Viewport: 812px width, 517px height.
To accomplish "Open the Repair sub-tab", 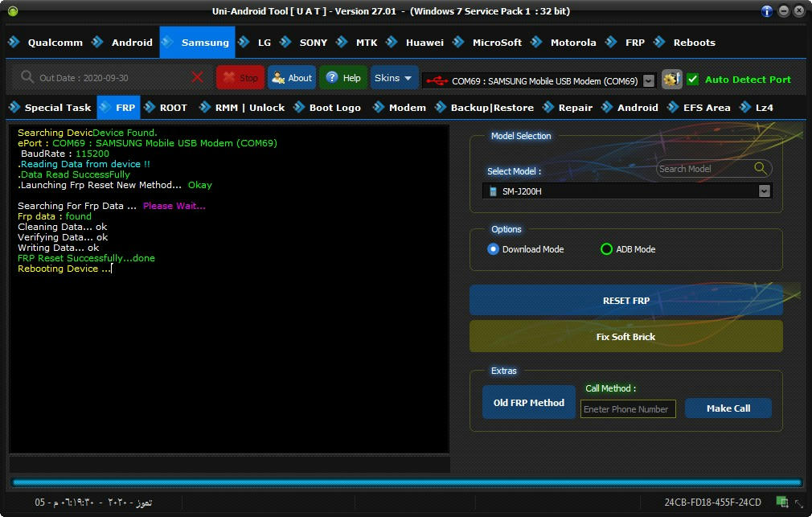I will [568, 107].
